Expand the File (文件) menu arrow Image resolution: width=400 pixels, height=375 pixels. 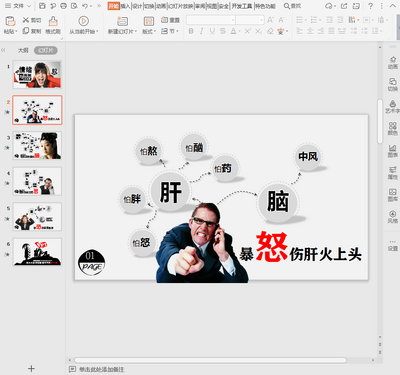click(x=29, y=6)
